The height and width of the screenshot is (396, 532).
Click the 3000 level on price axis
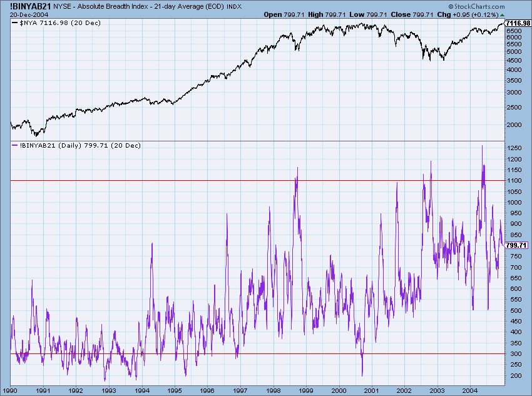point(514,92)
